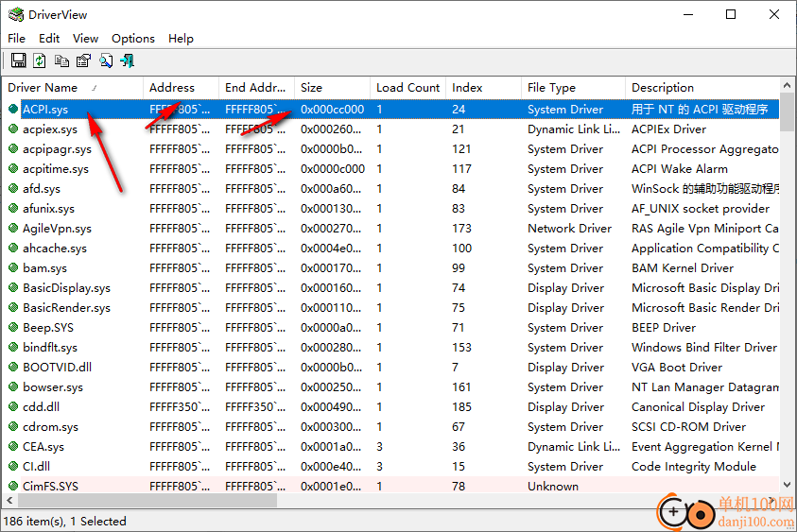The width and height of the screenshot is (797, 532).
Task: Select the afunix.sys driver row
Action: tap(391, 208)
